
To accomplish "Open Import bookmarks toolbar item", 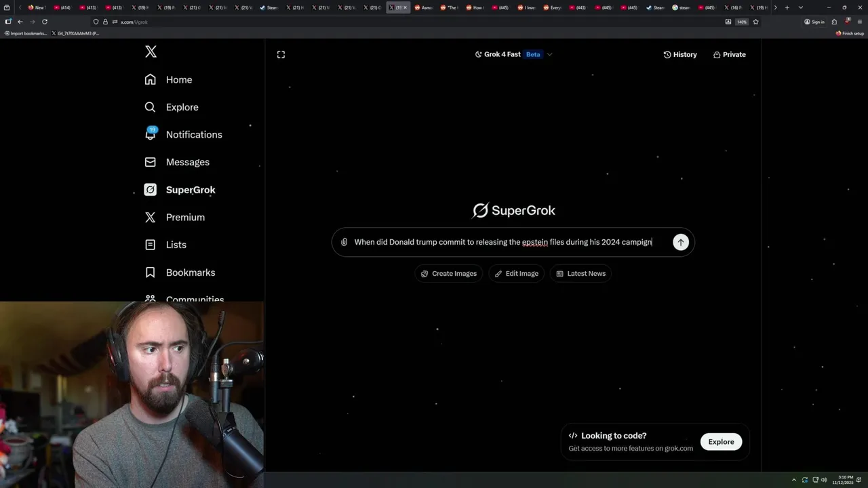I will (25, 33).
